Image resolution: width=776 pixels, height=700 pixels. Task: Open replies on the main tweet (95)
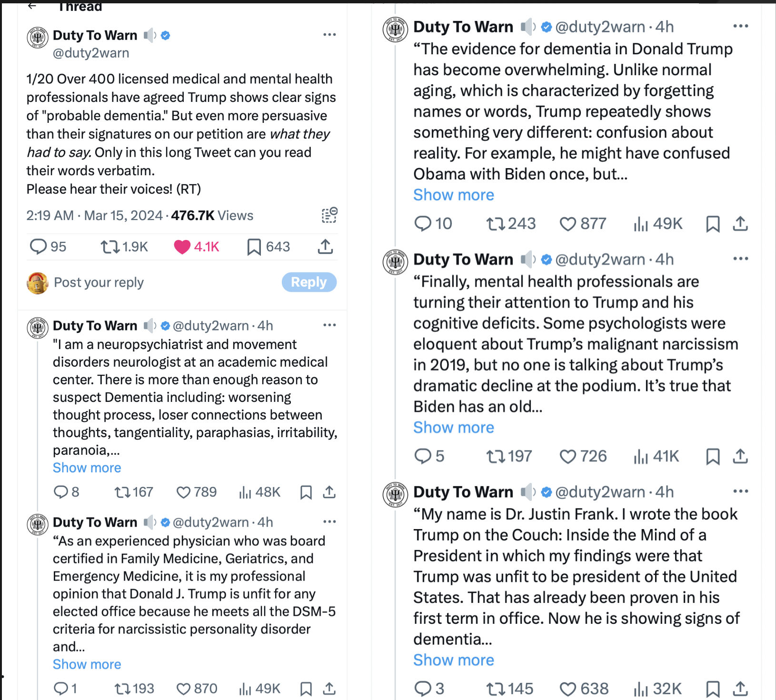pyautogui.click(x=38, y=247)
